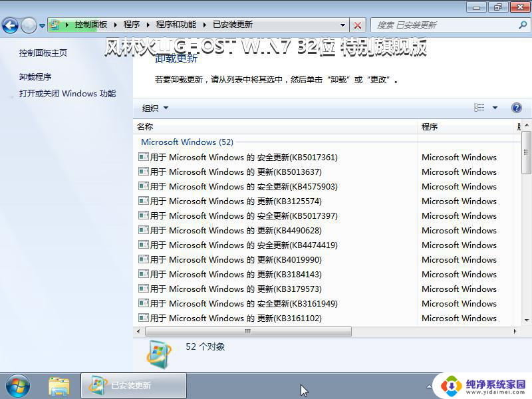
Task: Select the KB5017361 update icon
Action: 143,158
